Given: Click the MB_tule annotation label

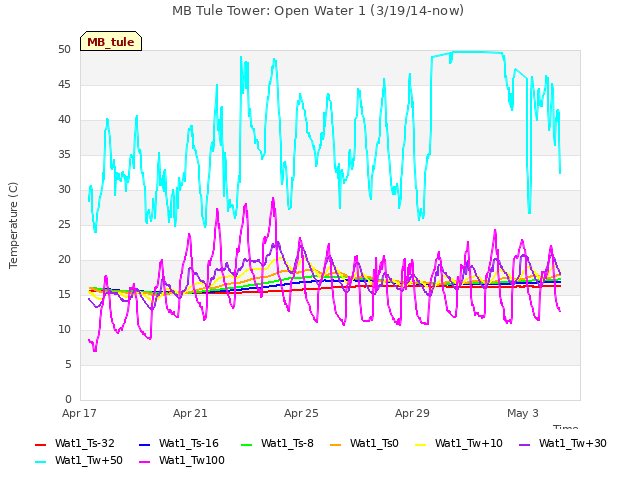Looking at the screenshot, I should click(111, 42).
